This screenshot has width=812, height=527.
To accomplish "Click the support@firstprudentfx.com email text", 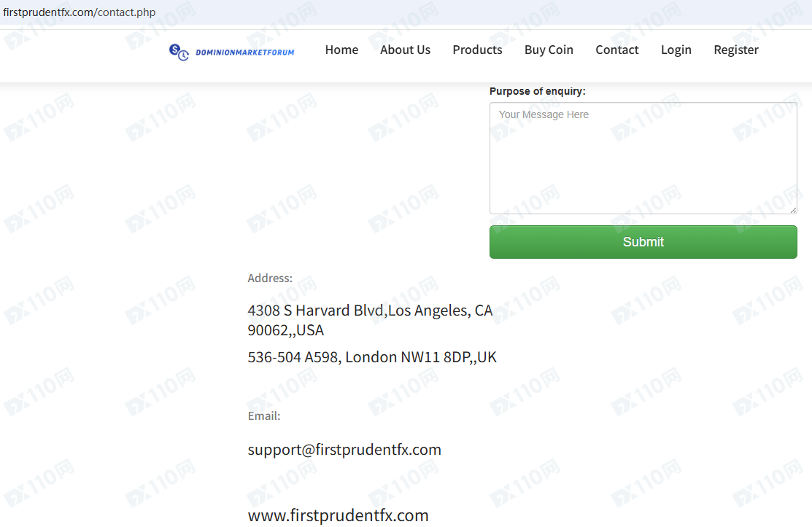I will point(344,450).
